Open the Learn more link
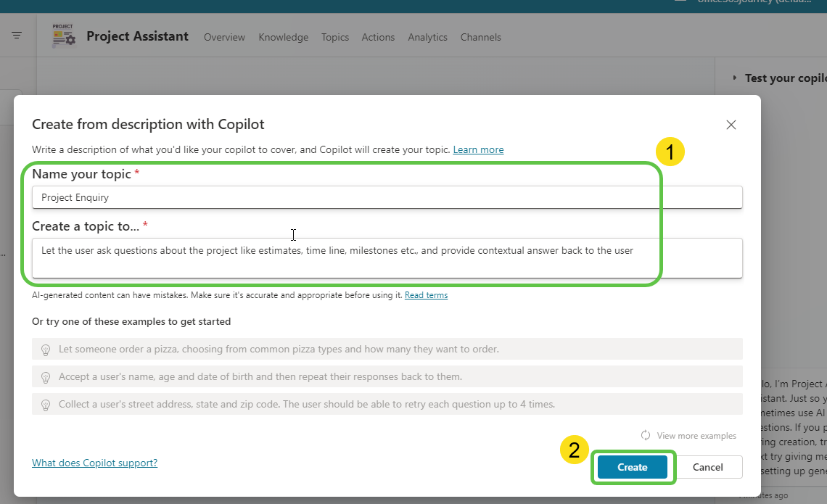 [478, 149]
